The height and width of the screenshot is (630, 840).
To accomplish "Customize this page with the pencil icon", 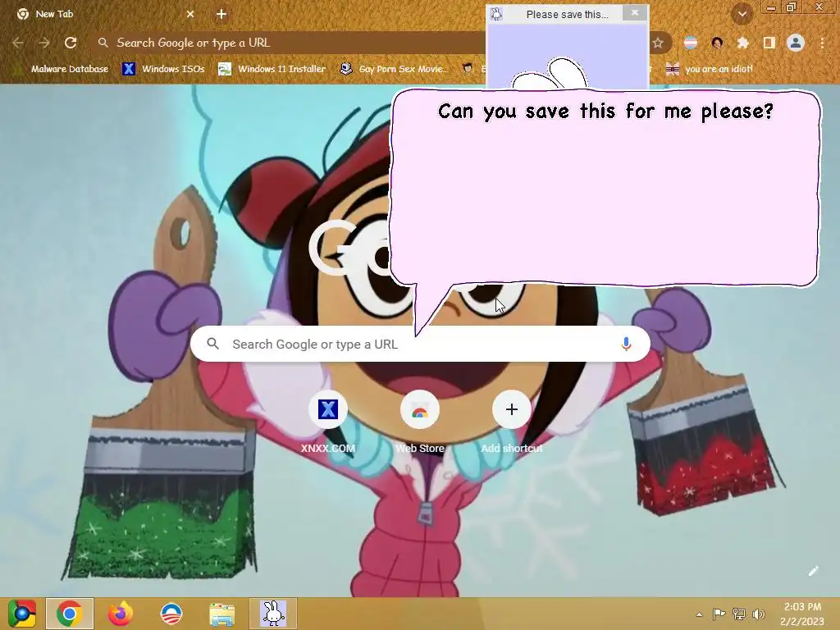I will (813, 571).
